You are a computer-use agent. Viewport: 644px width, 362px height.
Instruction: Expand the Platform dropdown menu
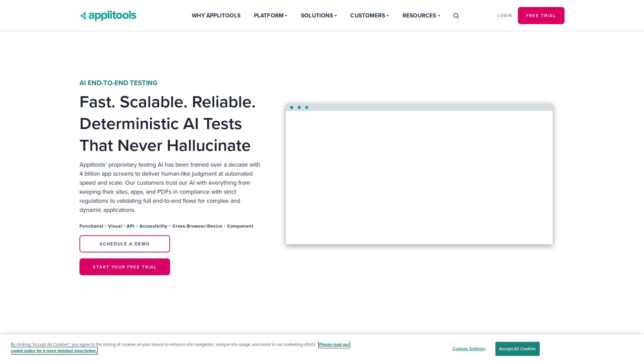(x=270, y=15)
